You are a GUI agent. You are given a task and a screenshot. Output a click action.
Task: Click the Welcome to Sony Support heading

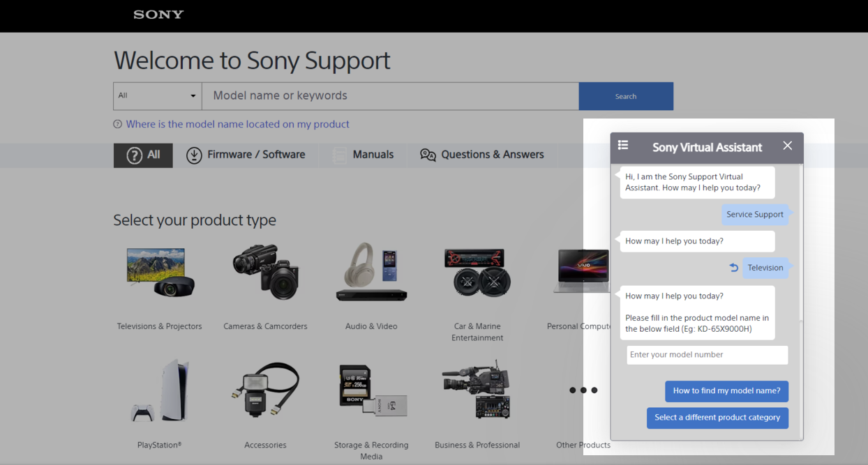click(252, 61)
